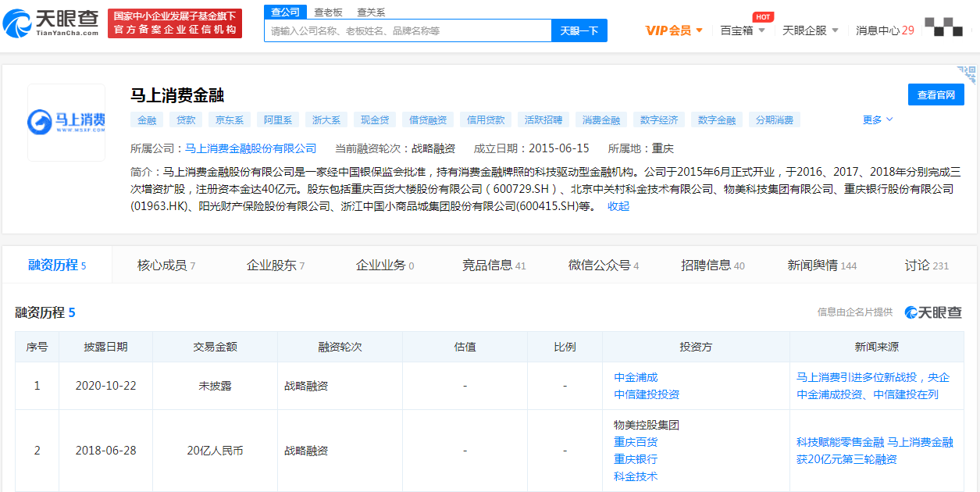Viewport: 980px width, 492px height.
Task: Click the 物美控股集团 investor text
Action: (x=647, y=425)
